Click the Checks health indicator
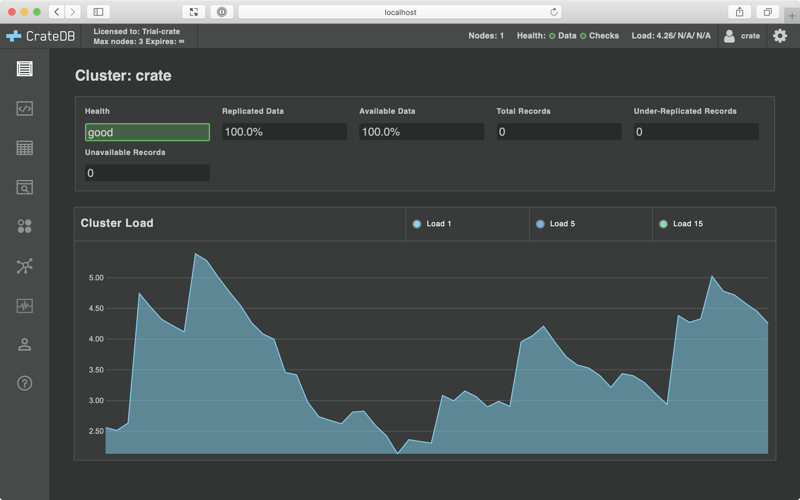 598,36
